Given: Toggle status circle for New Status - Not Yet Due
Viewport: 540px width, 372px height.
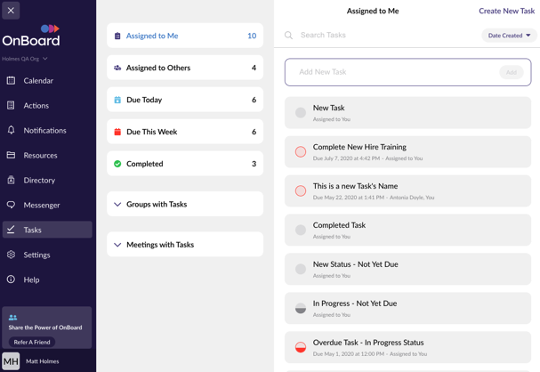Looking at the screenshot, I should (300, 269).
